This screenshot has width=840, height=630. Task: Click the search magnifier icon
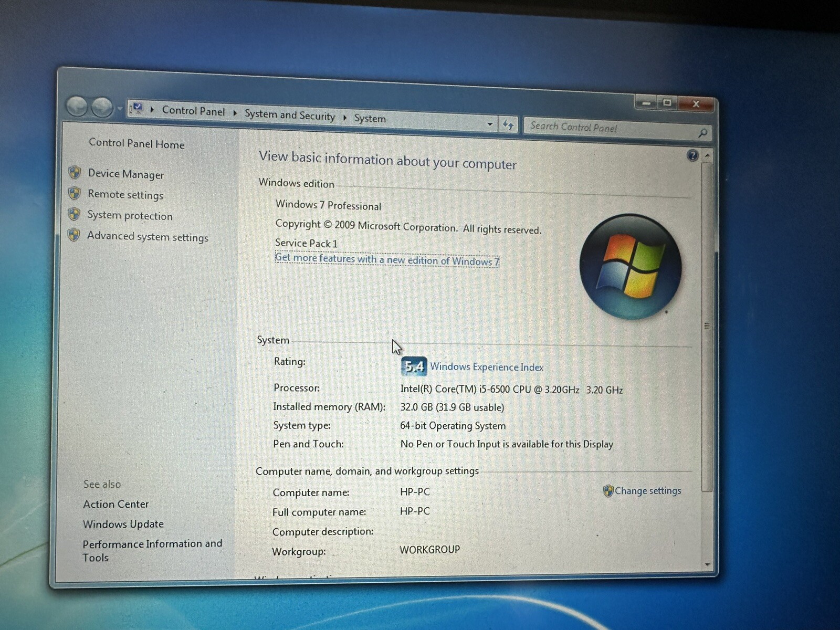[702, 133]
